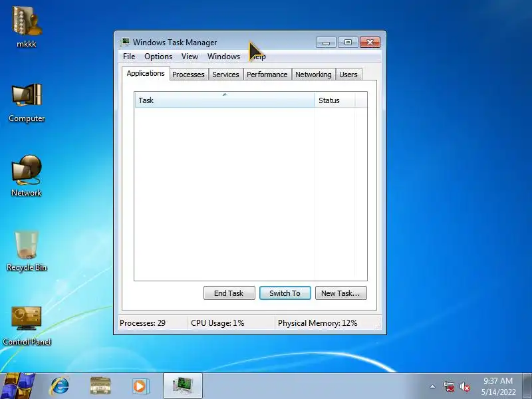The image size is (532, 399).
Task: Click the CPU Usage: 1% status text
Action: [217, 323]
